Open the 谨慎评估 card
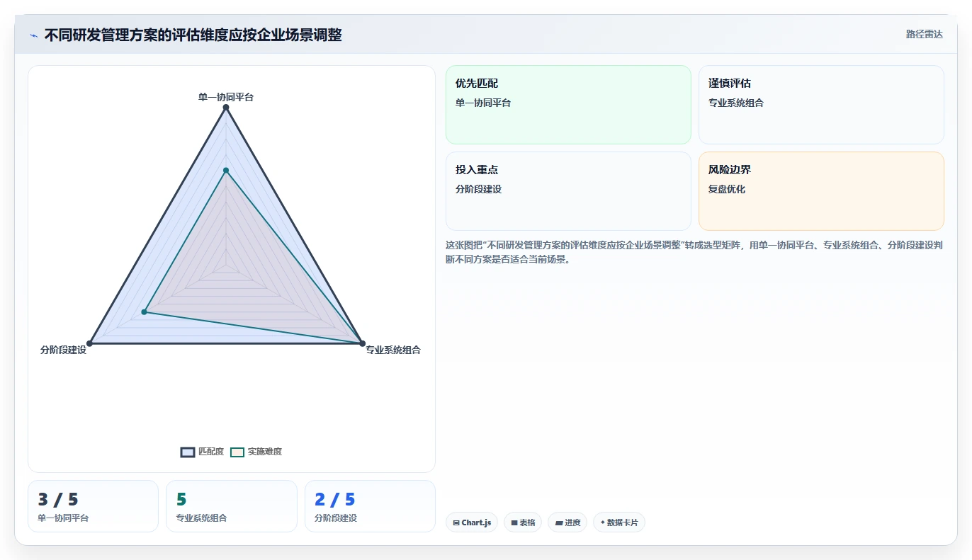This screenshot has width=972, height=560. (821, 105)
